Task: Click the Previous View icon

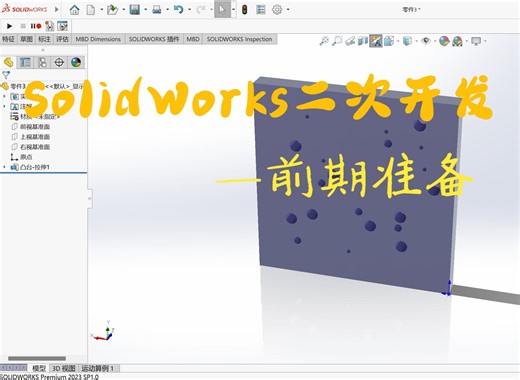Action: (x=350, y=41)
